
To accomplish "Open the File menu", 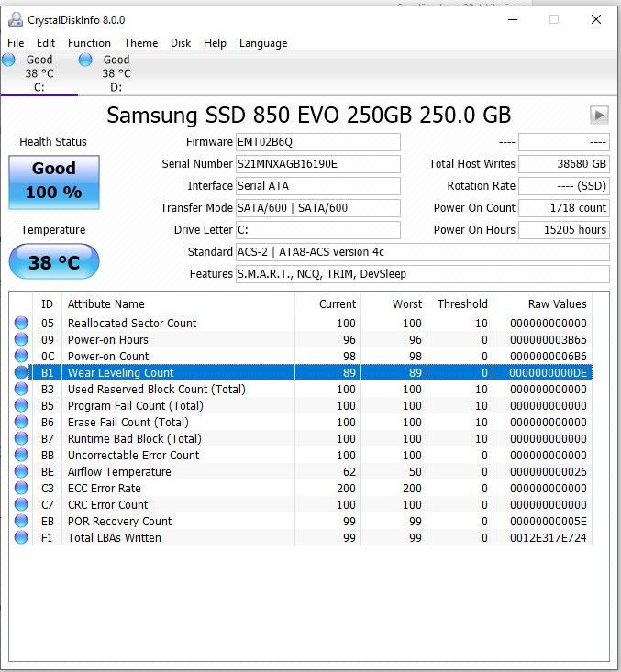I will click(x=16, y=43).
